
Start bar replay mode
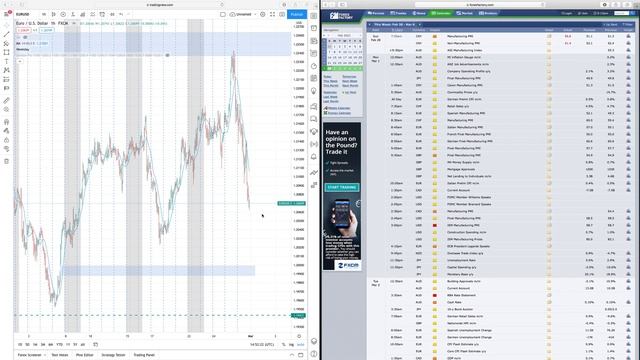112,14
